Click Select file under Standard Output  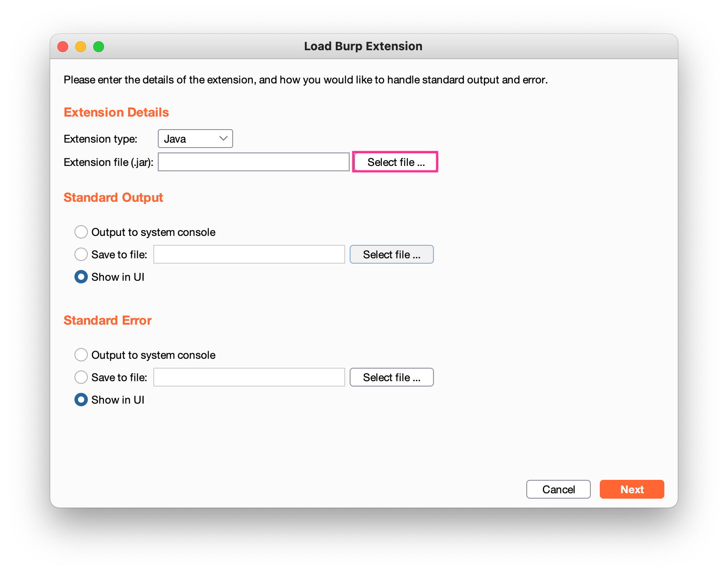click(x=391, y=254)
